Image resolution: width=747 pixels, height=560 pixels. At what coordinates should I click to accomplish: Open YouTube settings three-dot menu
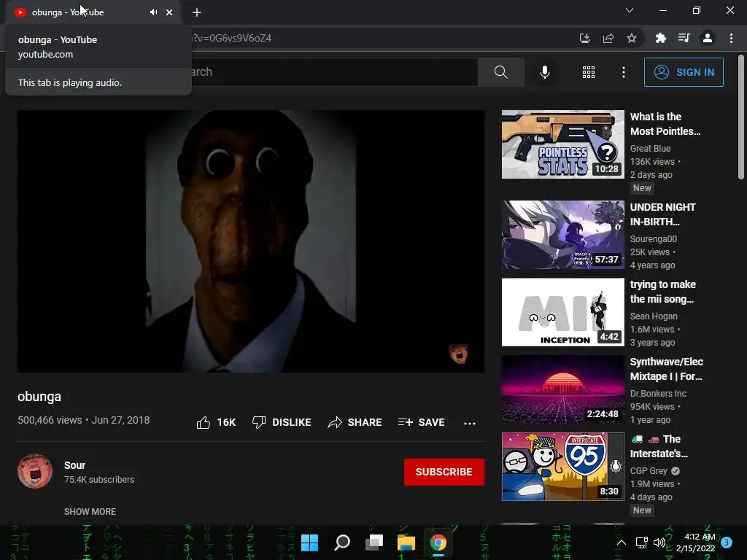point(624,72)
